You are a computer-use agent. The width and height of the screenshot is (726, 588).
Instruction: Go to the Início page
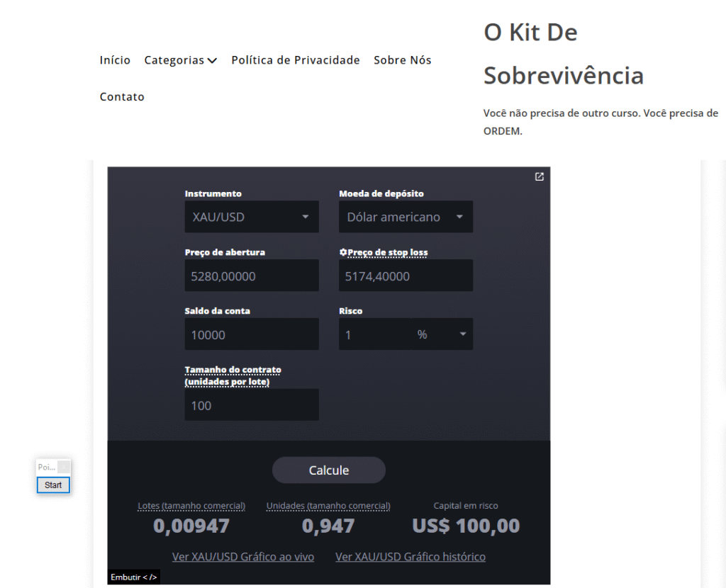point(115,60)
